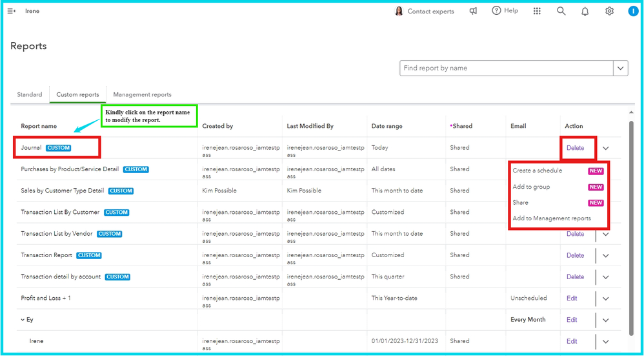
Task: Open the Irene report name
Action: [36, 340]
